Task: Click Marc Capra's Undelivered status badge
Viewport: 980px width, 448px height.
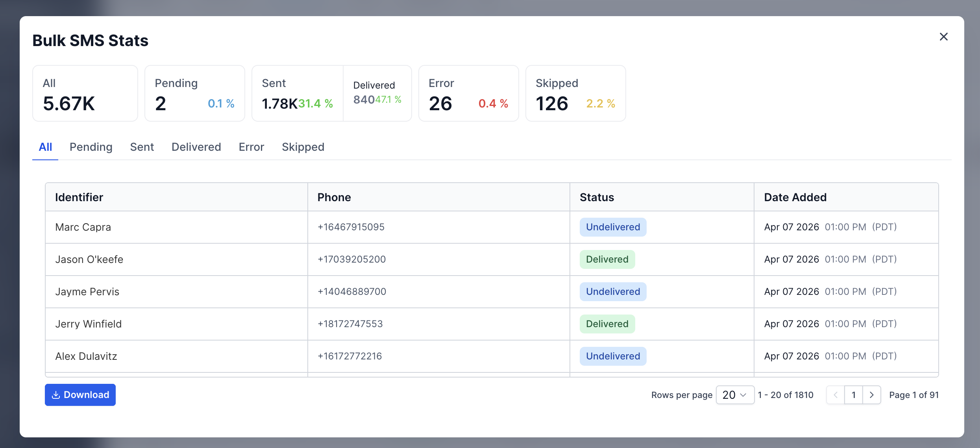Action: coord(613,227)
